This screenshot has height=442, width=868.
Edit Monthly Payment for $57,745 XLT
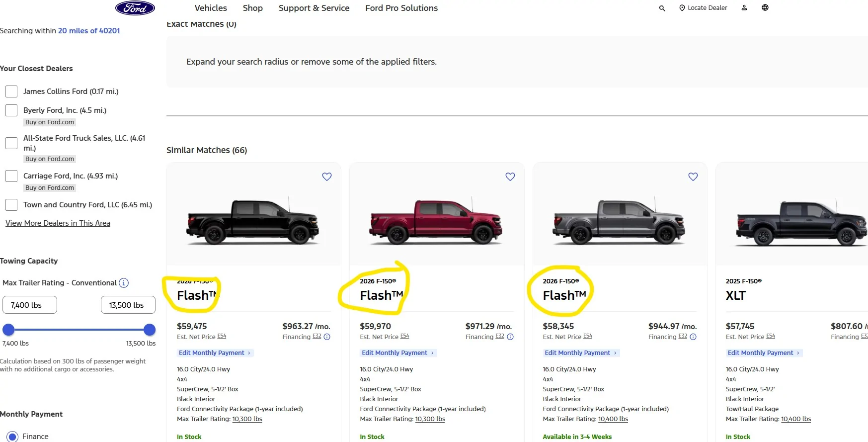click(x=764, y=353)
